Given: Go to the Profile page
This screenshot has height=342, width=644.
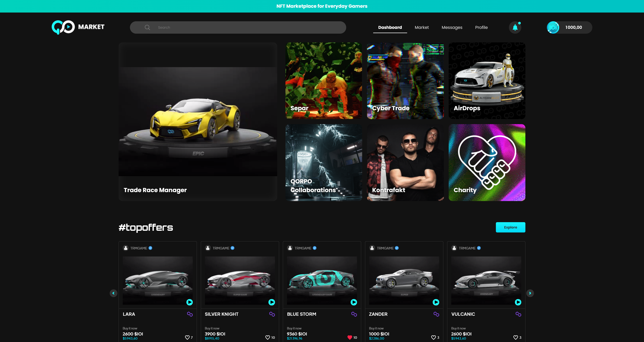Looking at the screenshot, I should point(481,27).
